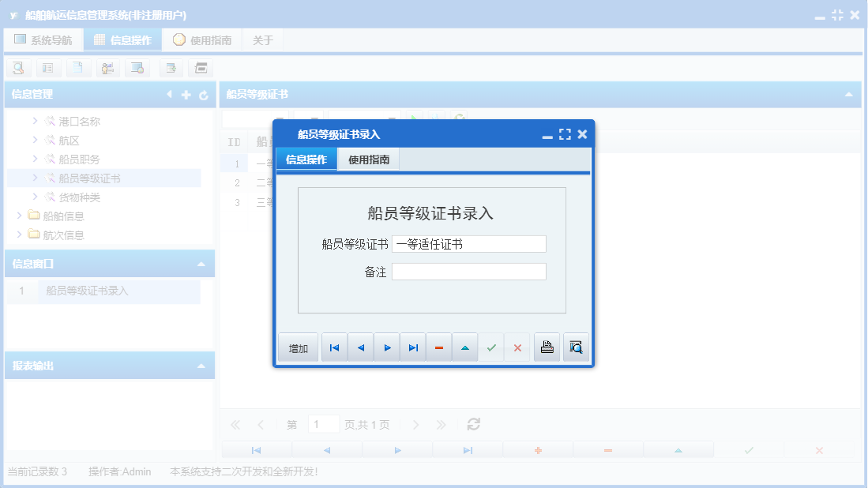Jump to the last record using the skip-end arrow
This screenshot has width=868, height=488.
click(x=412, y=347)
